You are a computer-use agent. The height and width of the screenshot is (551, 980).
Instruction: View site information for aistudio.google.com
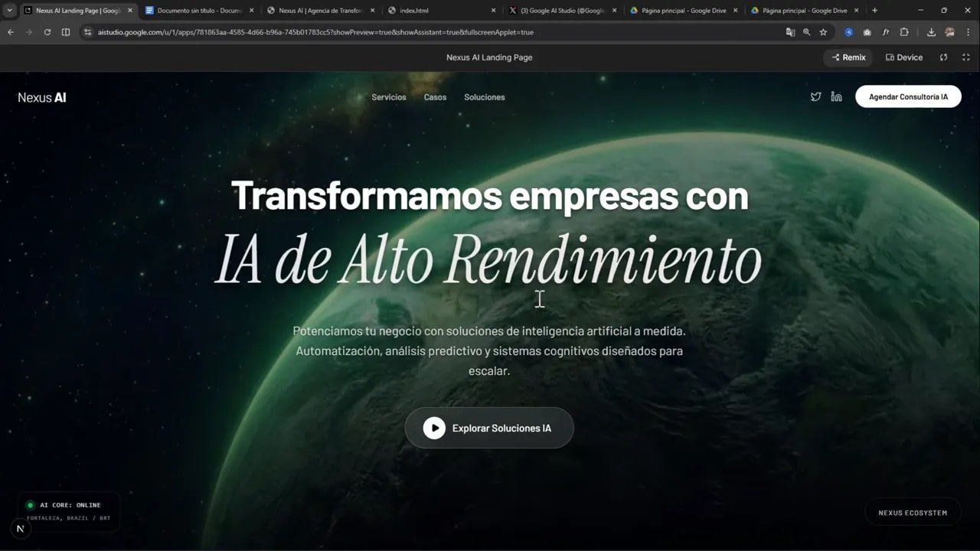(x=88, y=32)
